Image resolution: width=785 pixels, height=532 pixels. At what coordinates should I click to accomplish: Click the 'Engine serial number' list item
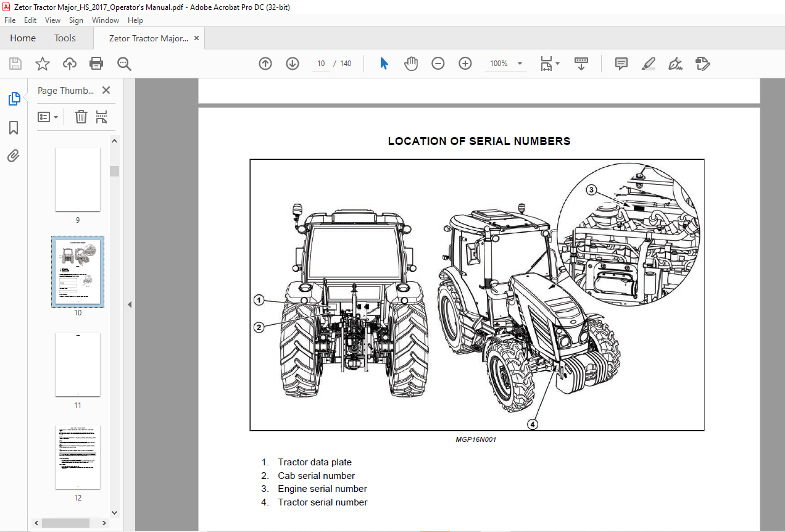coord(323,489)
